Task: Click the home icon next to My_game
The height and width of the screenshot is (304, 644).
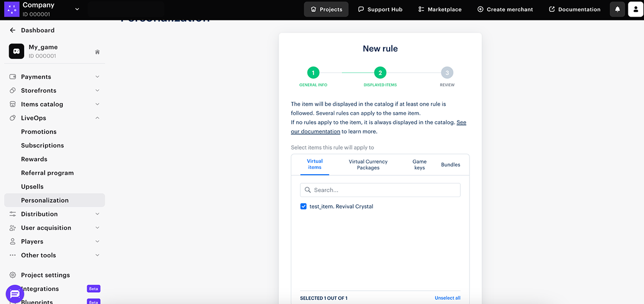Action: pos(97,52)
